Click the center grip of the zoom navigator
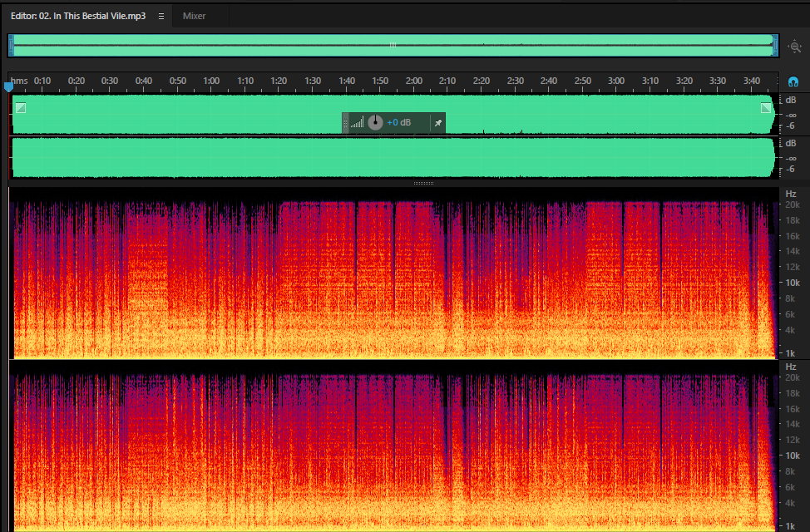This screenshot has height=532, width=810. click(393, 45)
